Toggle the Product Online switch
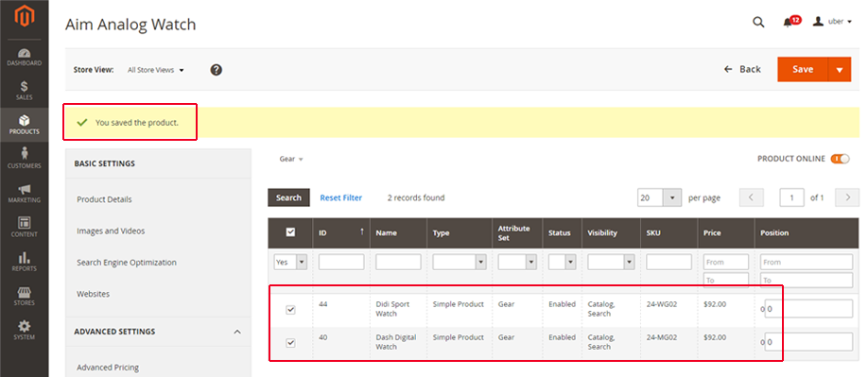This screenshot has height=377, width=868. [840, 159]
